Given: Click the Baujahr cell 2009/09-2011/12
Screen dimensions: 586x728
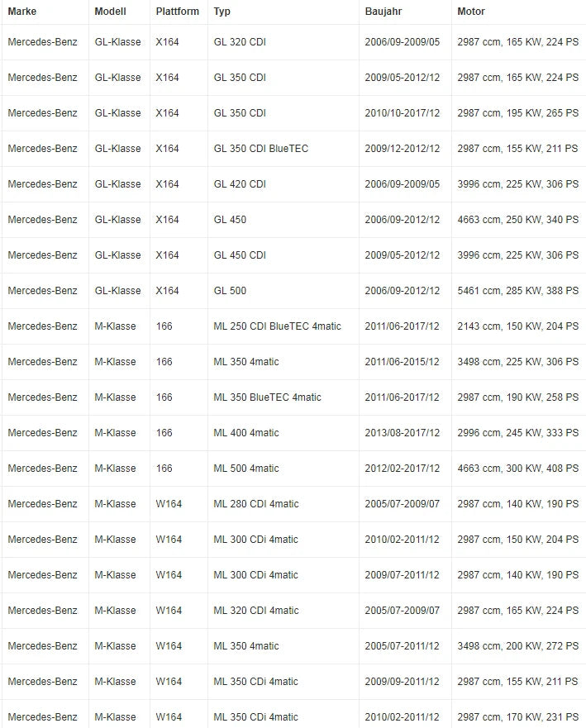Looking at the screenshot, I should click(403, 682).
